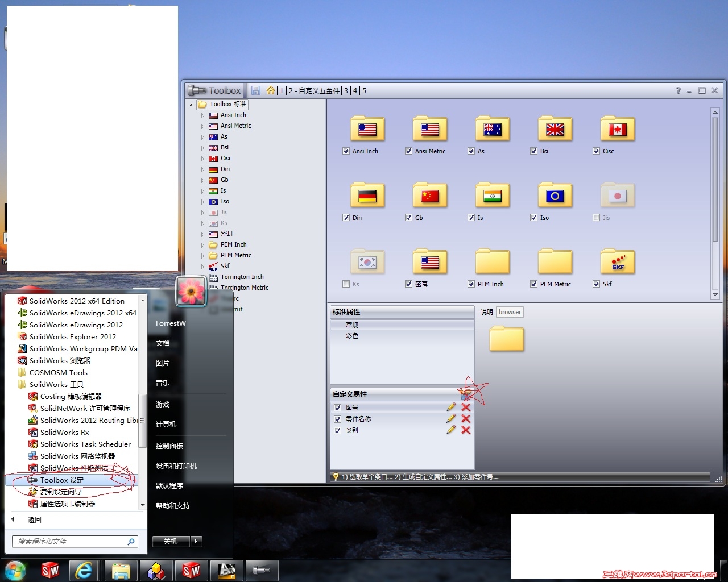Open the Iso folder icon in grid

555,196
